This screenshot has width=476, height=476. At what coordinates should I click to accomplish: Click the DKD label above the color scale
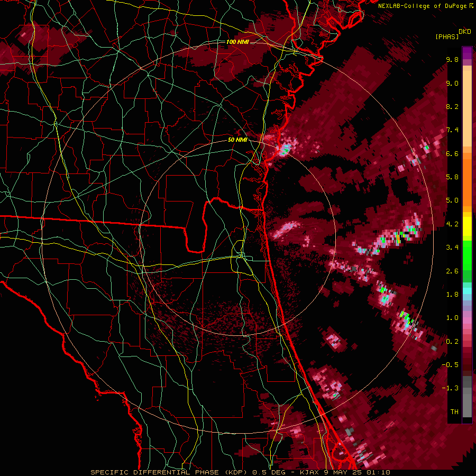(465, 32)
